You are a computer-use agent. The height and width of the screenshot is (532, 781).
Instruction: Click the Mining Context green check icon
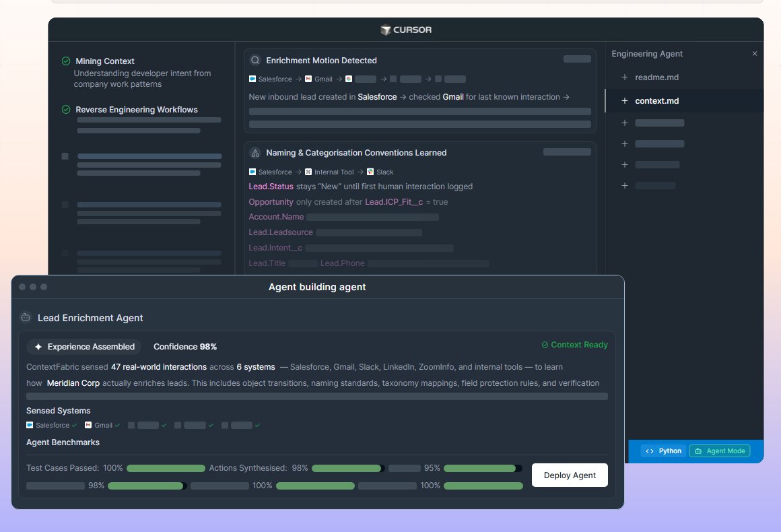tap(66, 61)
